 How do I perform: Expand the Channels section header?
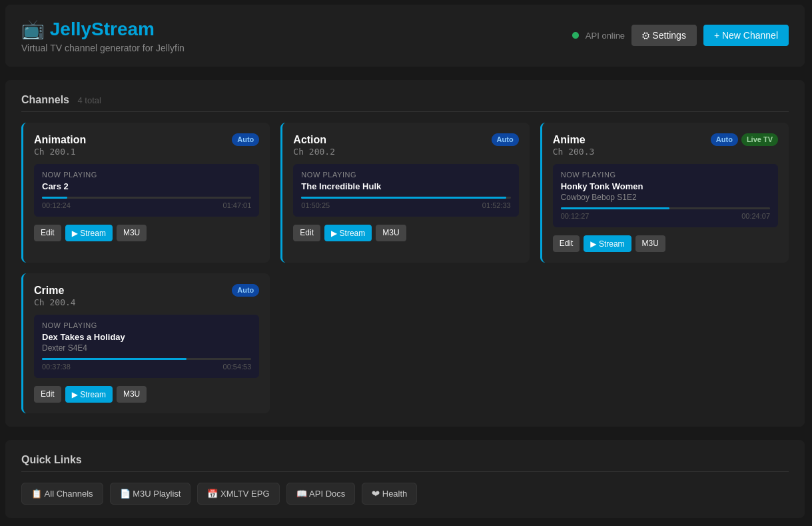point(45,99)
